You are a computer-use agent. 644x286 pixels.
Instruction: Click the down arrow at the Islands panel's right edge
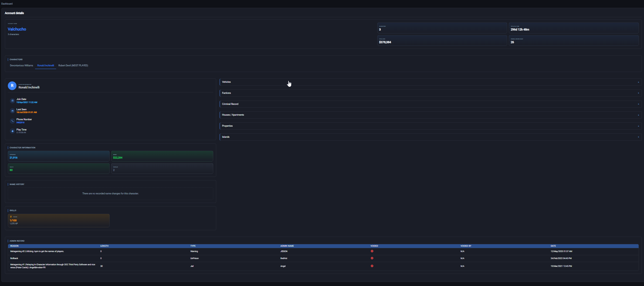[638, 137]
